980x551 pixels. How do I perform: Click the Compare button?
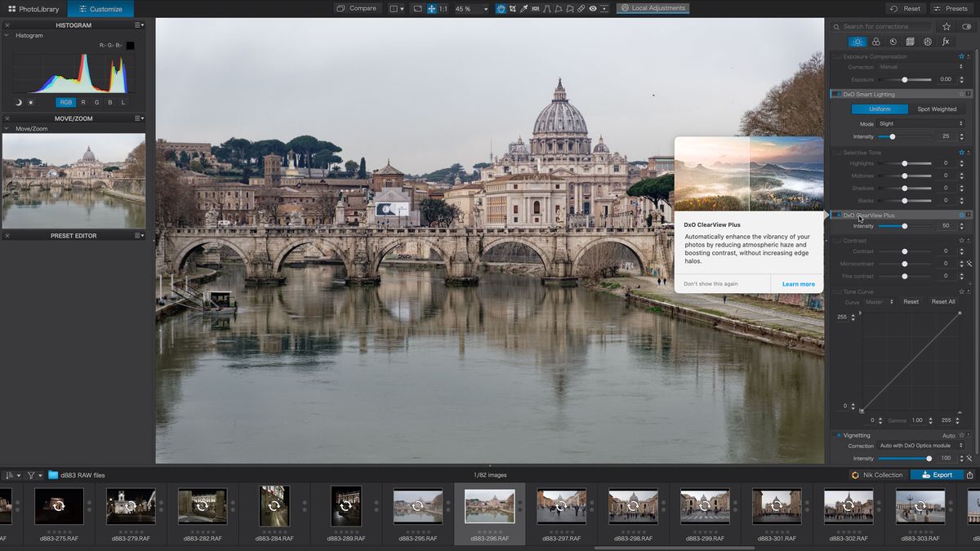click(x=358, y=8)
